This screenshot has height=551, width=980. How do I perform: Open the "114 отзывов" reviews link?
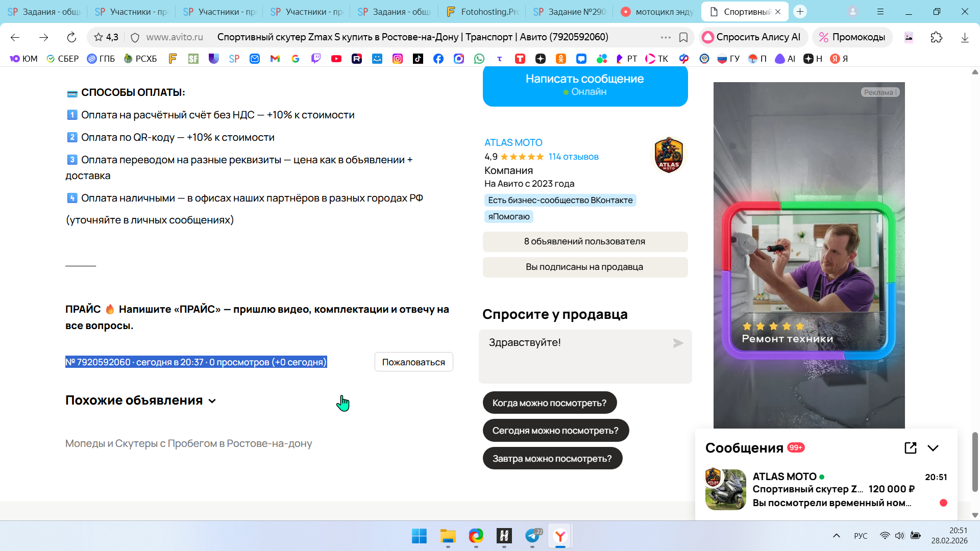pos(573,157)
